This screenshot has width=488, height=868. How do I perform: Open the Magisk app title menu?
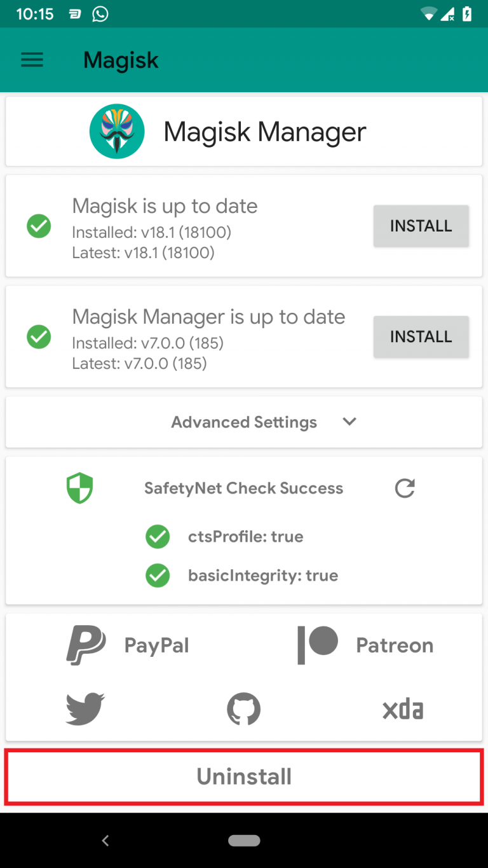(121, 60)
